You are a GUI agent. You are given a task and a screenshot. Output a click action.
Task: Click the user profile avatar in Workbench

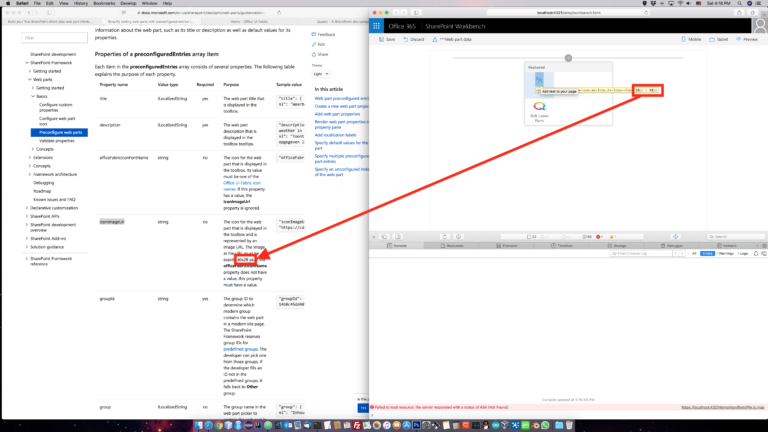[760, 26]
